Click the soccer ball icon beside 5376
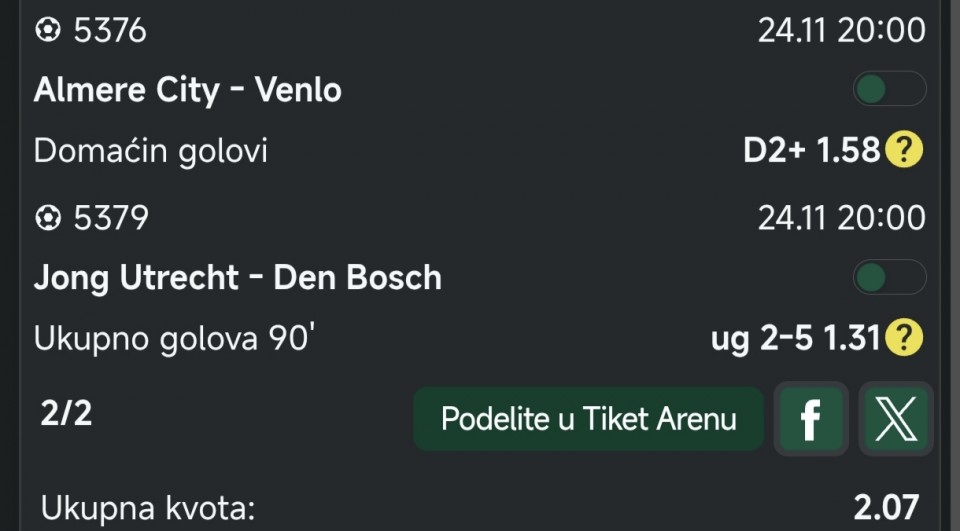 [x=47, y=31]
